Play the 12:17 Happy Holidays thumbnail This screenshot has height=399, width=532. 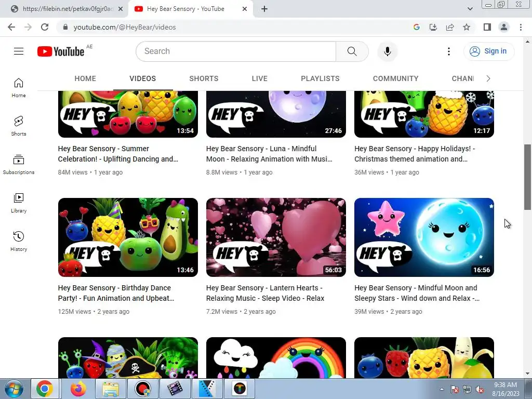pyautogui.click(x=424, y=114)
